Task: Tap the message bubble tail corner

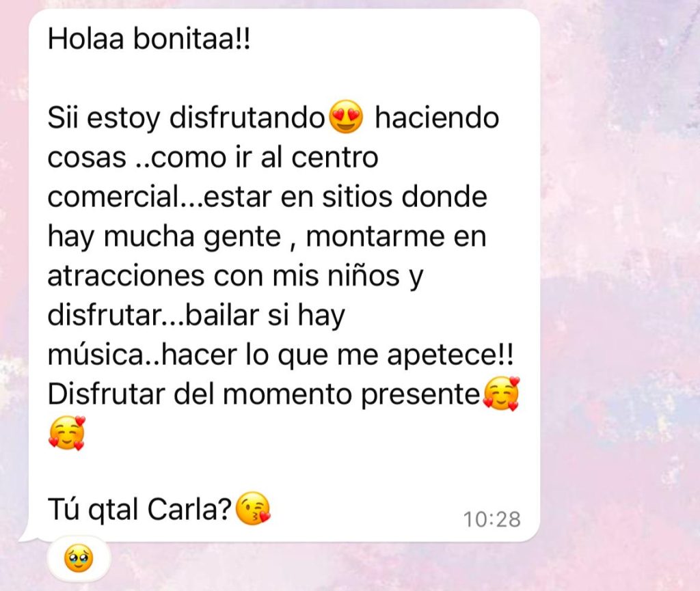Action: [x=27, y=535]
